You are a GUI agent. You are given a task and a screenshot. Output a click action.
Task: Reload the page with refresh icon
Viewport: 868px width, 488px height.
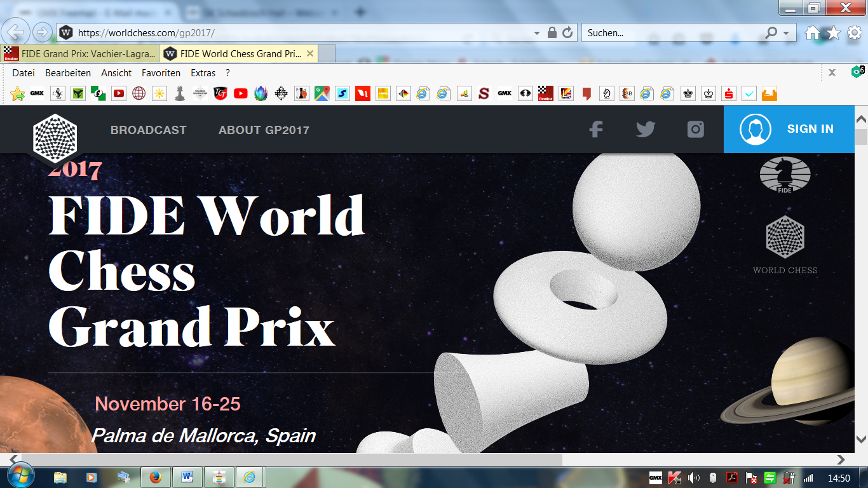coord(568,32)
